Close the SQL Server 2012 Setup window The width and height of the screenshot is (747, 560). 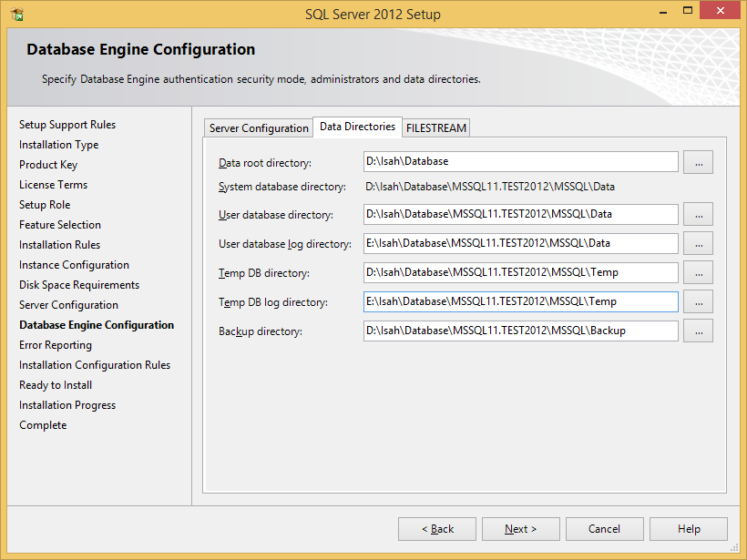click(720, 11)
